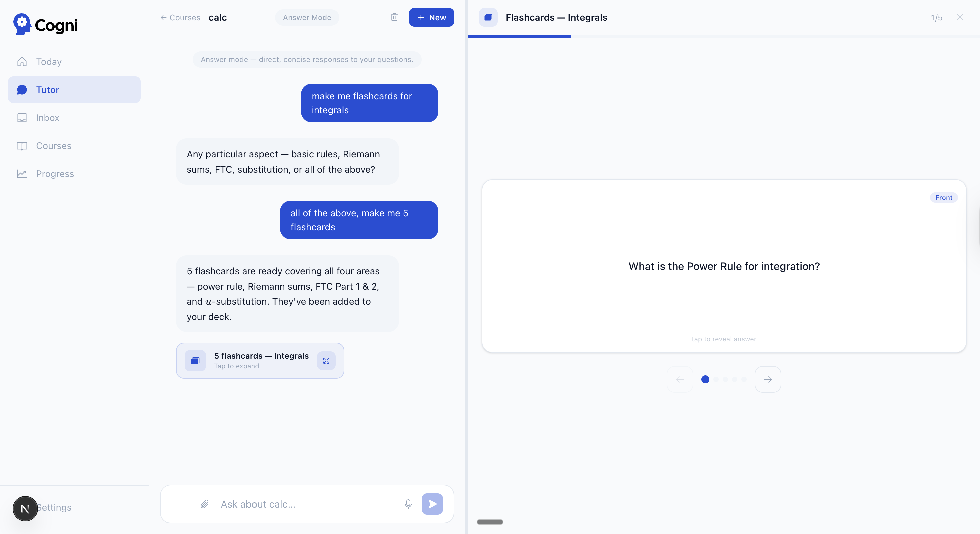980x534 pixels.
Task: Click the Front label on the flashcard
Action: 944,198
